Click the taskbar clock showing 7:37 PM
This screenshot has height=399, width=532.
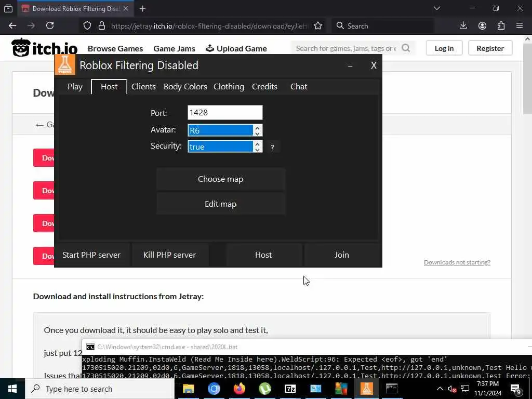(x=488, y=389)
